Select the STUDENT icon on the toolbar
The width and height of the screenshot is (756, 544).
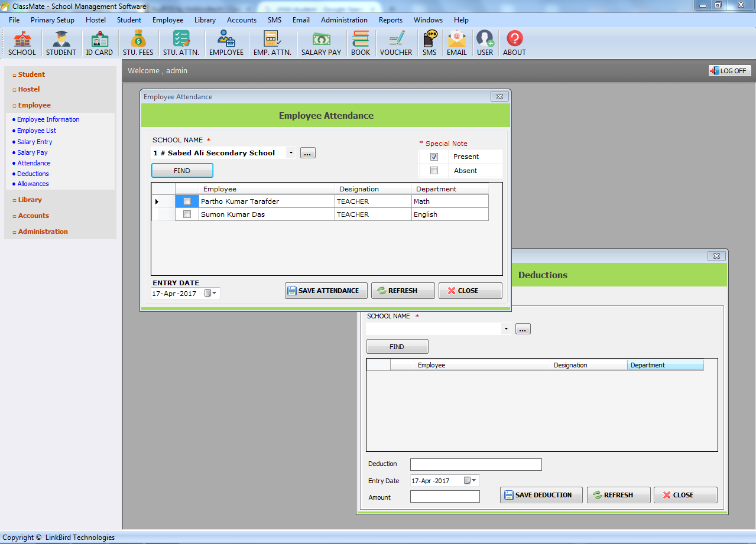61,41
